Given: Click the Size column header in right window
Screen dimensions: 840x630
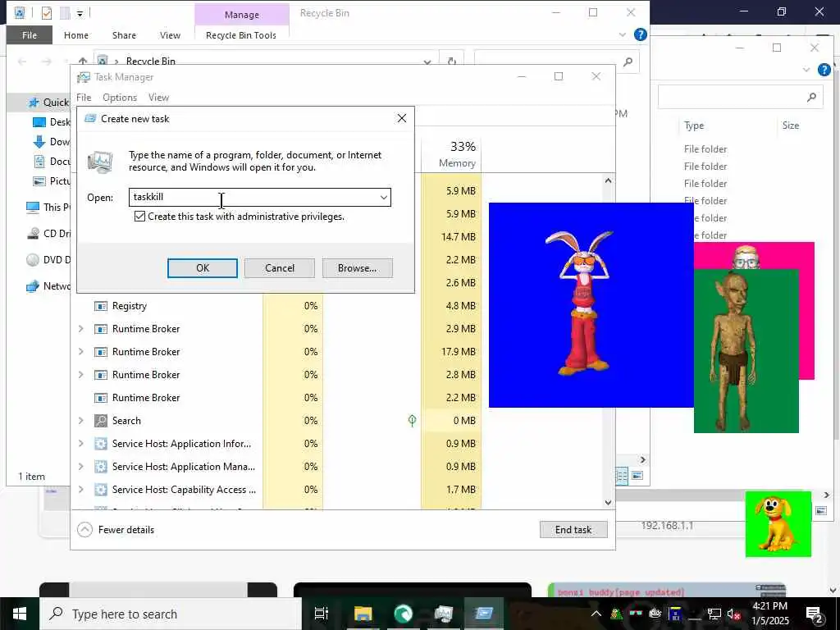Looking at the screenshot, I should pos(790,126).
